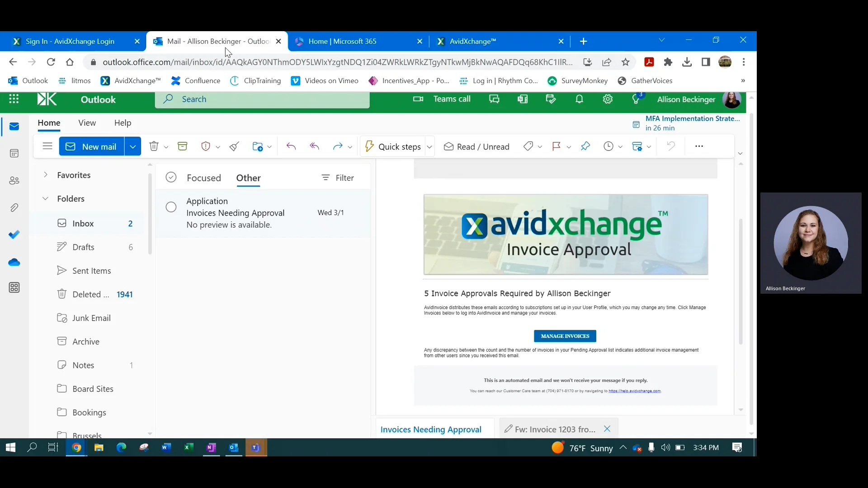Select the Invoices Needing Approval message circle
This screenshot has width=868, height=488.
click(171, 207)
